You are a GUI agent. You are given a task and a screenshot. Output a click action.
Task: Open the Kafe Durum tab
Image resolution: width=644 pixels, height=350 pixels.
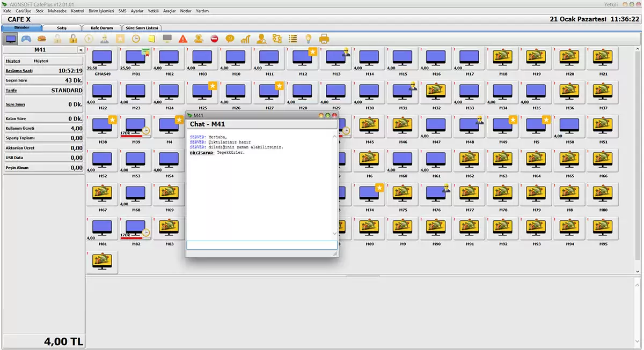point(102,27)
